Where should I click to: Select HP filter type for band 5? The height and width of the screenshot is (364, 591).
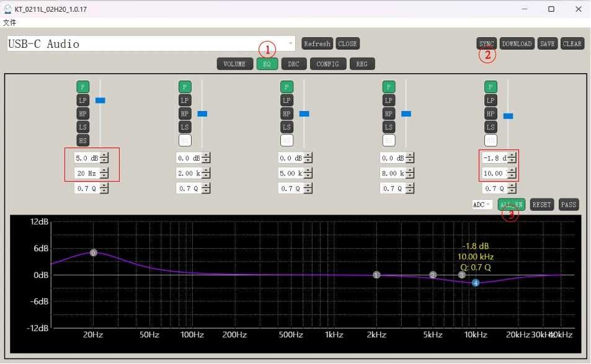tap(491, 114)
